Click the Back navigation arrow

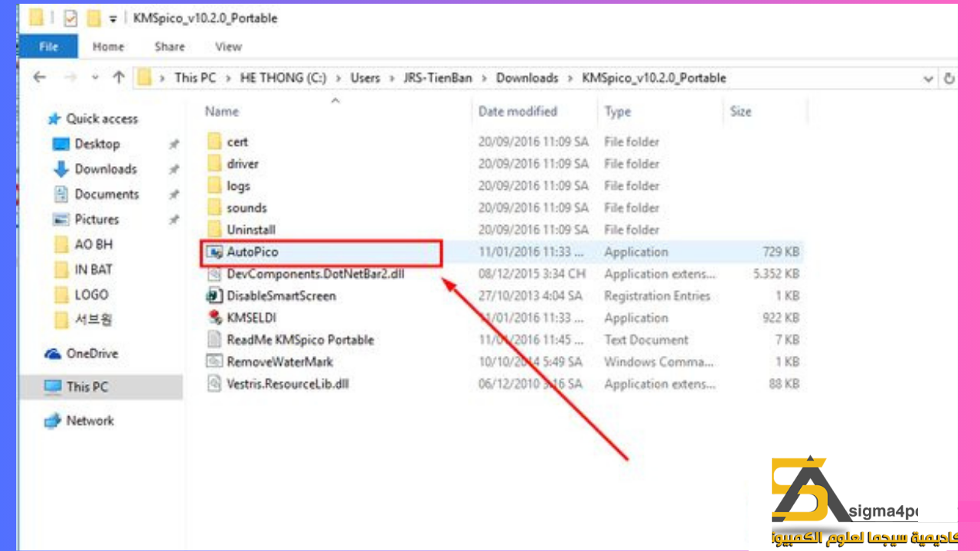[x=40, y=78]
